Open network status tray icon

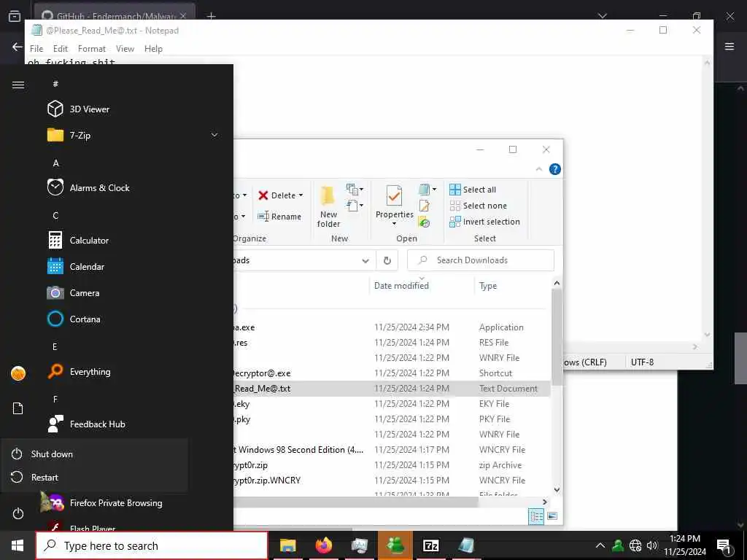tap(635, 545)
